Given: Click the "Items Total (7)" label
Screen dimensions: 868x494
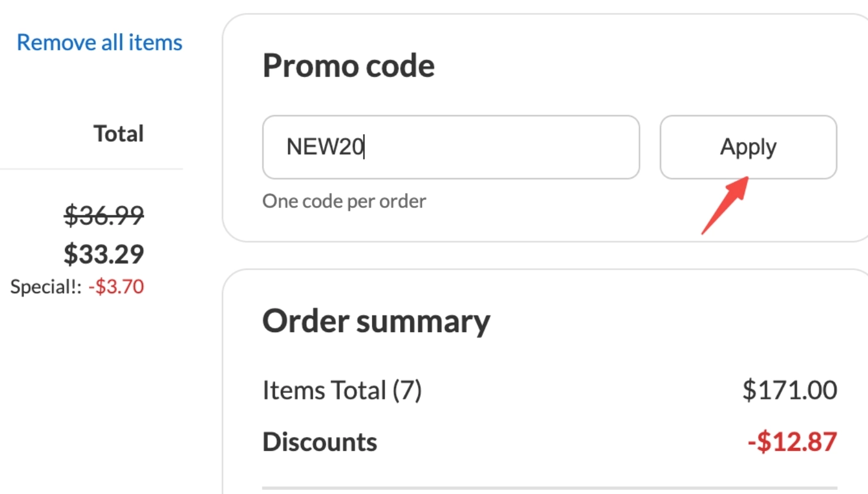Looking at the screenshot, I should (x=344, y=389).
